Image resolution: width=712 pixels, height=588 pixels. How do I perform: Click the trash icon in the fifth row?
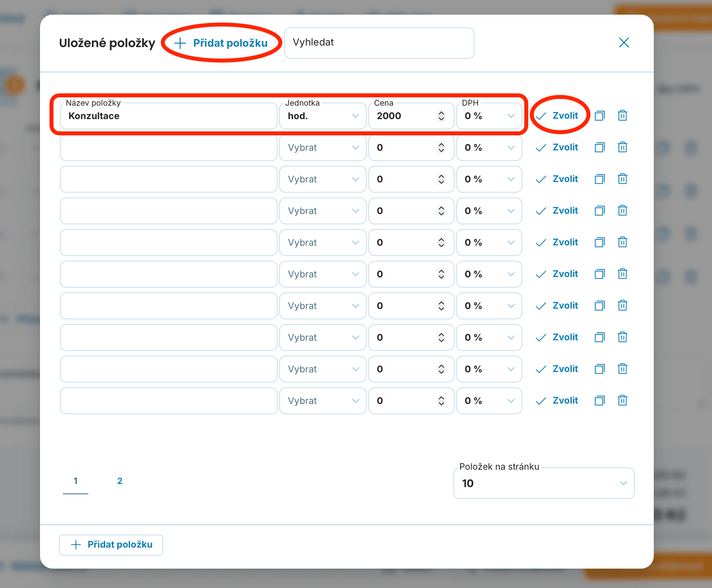pyautogui.click(x=623, y=242)
